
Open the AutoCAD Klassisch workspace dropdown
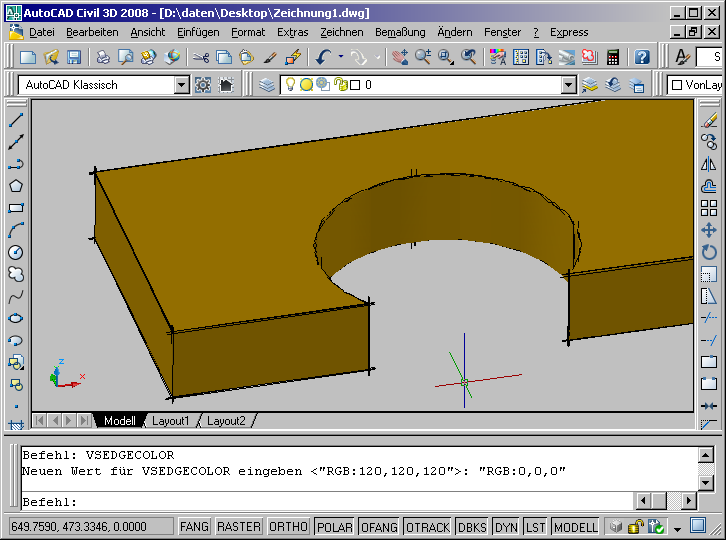point(181,85)
